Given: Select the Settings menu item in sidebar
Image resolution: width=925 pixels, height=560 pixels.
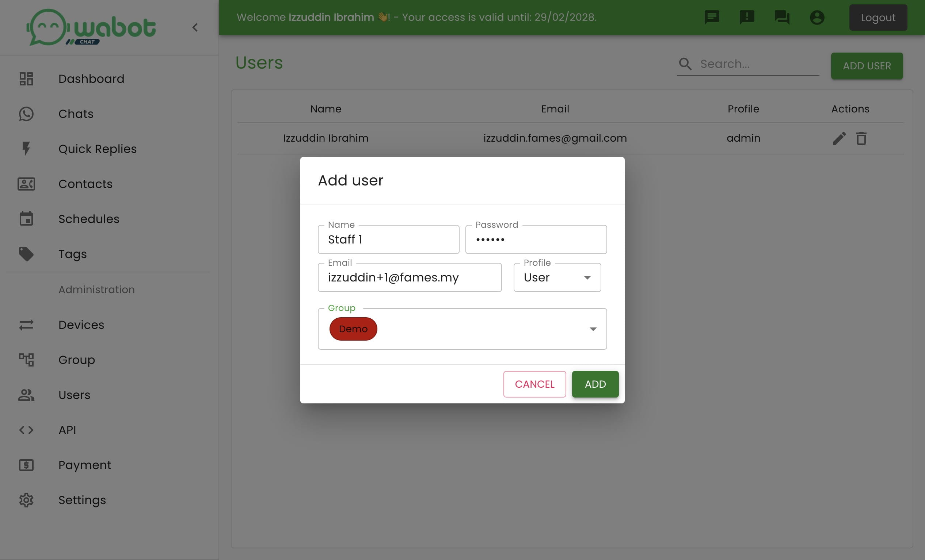Looking at the screenshot, I should point(82,500).
